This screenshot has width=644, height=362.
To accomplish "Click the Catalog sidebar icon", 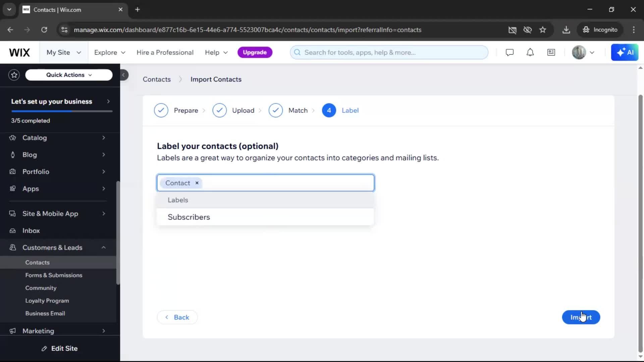I will (x=13, y=138).
